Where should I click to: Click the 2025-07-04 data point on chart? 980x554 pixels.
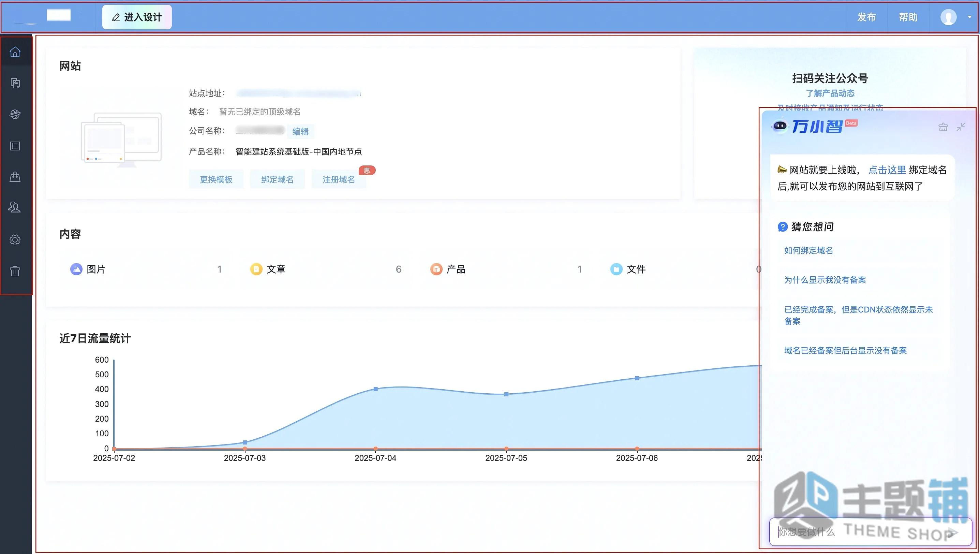pos(375,389)
